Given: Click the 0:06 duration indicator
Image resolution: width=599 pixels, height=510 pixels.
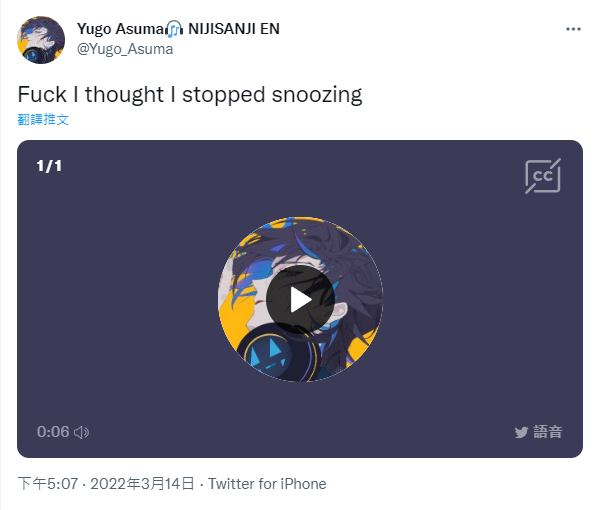Looking at the screenshot, I should pyautogui.click(x=53, y=432).
